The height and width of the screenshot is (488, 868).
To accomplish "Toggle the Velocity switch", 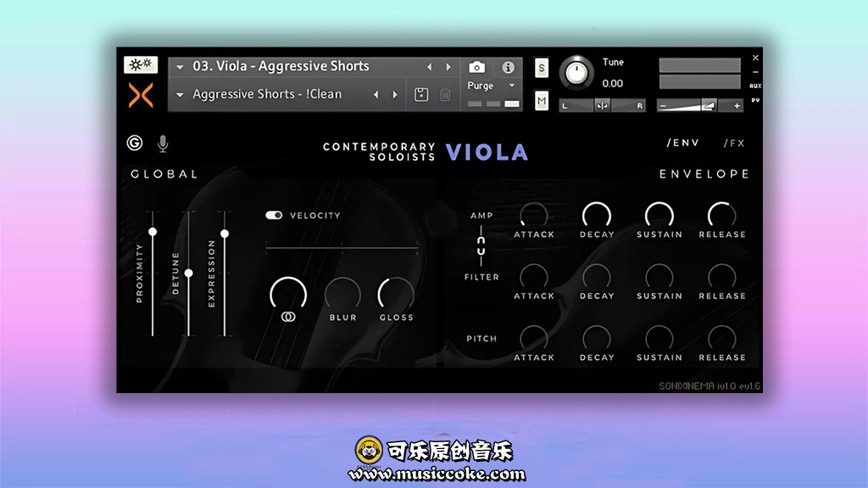I will point(274,215).
